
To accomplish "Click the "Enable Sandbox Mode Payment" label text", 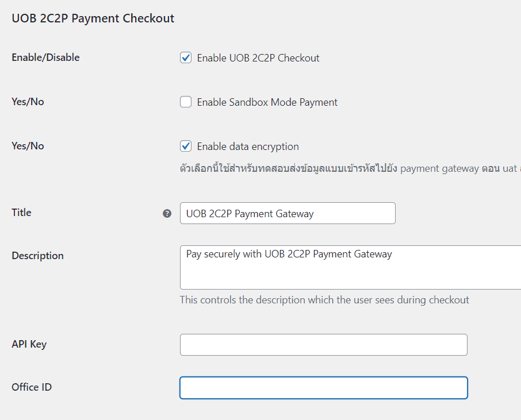I will tap(267, 102).
